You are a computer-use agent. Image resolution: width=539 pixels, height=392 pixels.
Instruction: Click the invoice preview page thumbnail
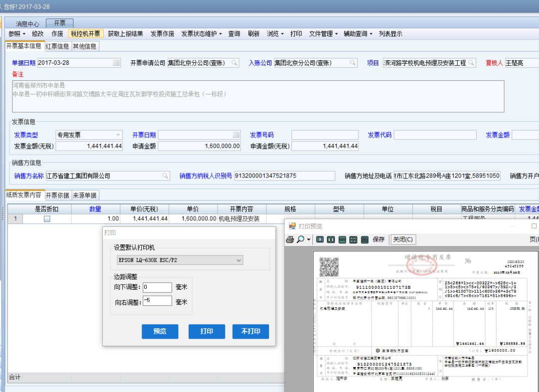coord(426,321)
